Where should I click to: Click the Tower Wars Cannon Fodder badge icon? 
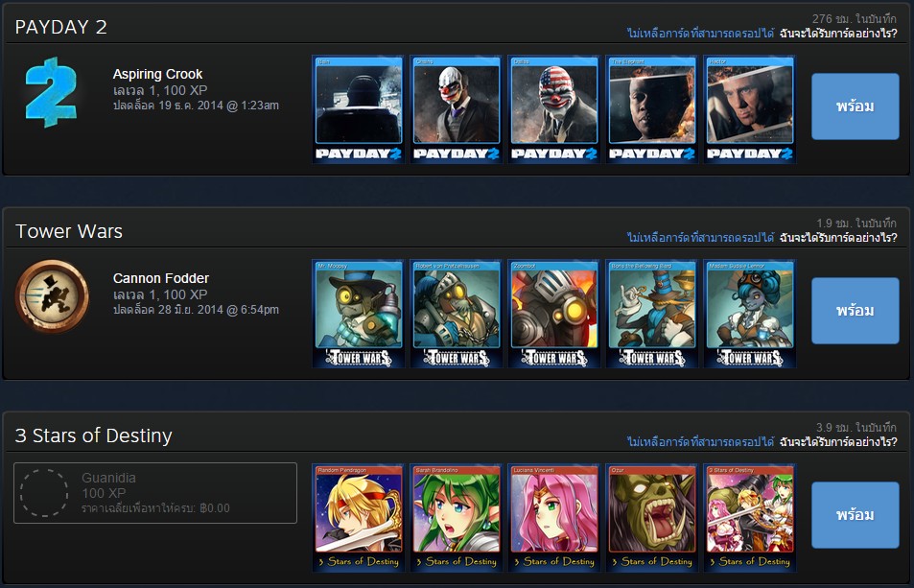point(52,296)
